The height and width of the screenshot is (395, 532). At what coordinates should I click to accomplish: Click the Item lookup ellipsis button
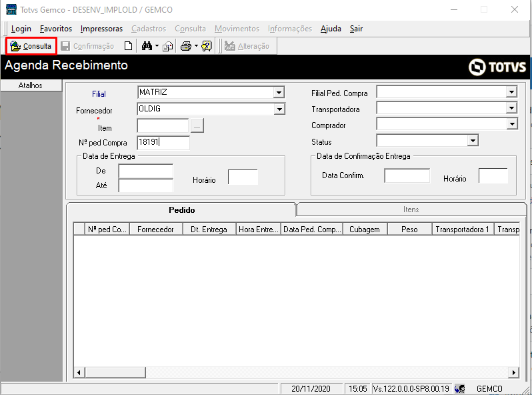[x=197, y=125]
